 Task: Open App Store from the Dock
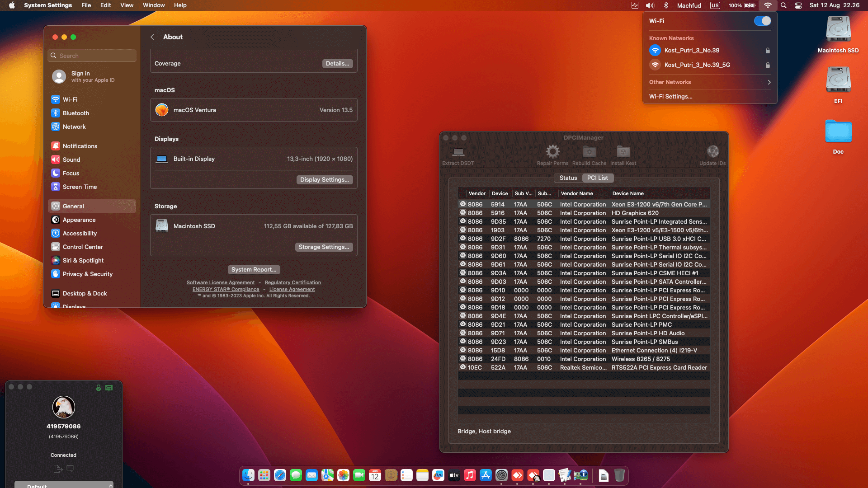tap(486, 475)
